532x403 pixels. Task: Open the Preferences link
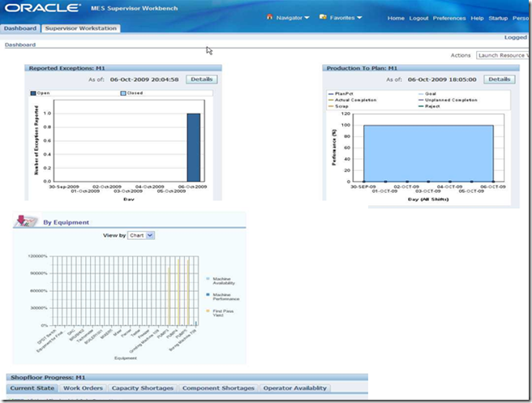click(x=449, y=18)
